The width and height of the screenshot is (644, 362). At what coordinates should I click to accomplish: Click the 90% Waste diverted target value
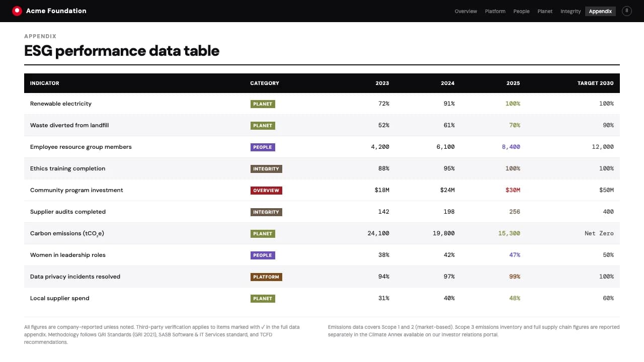coord(608,125)
